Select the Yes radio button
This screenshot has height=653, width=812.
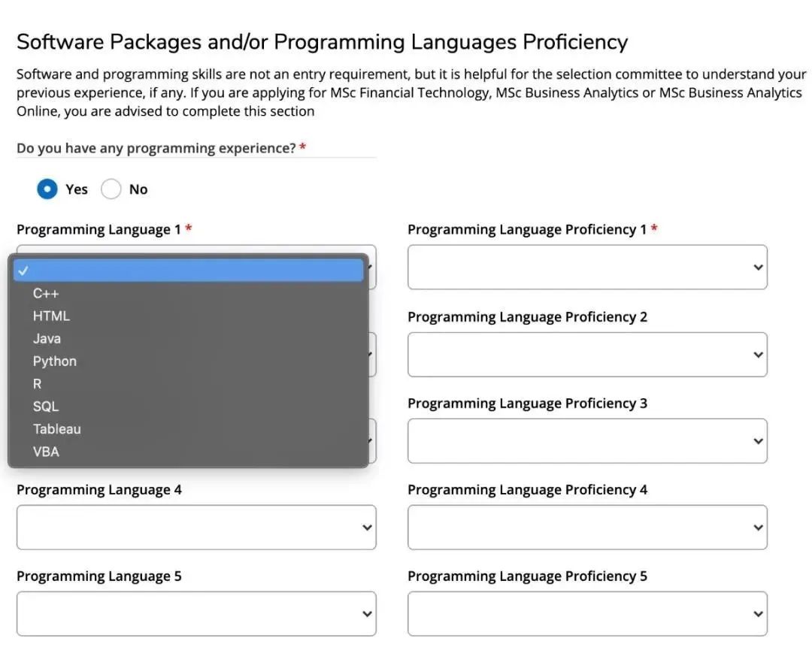pos(47,189)
